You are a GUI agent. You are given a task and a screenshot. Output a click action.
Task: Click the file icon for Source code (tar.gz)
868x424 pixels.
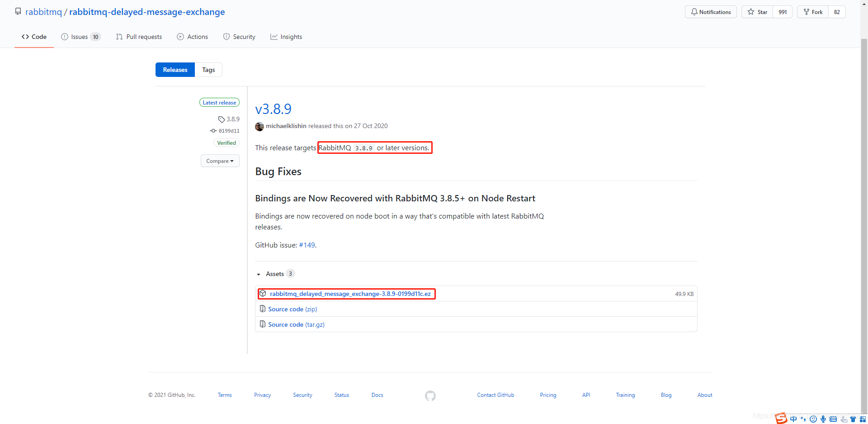(x=263, y=324)
